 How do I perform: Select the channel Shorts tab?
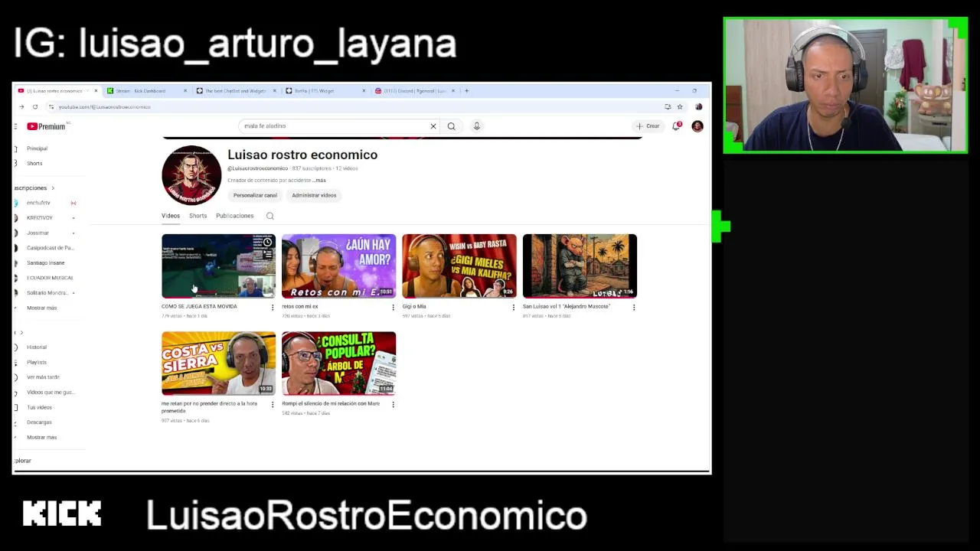point(198,216)
